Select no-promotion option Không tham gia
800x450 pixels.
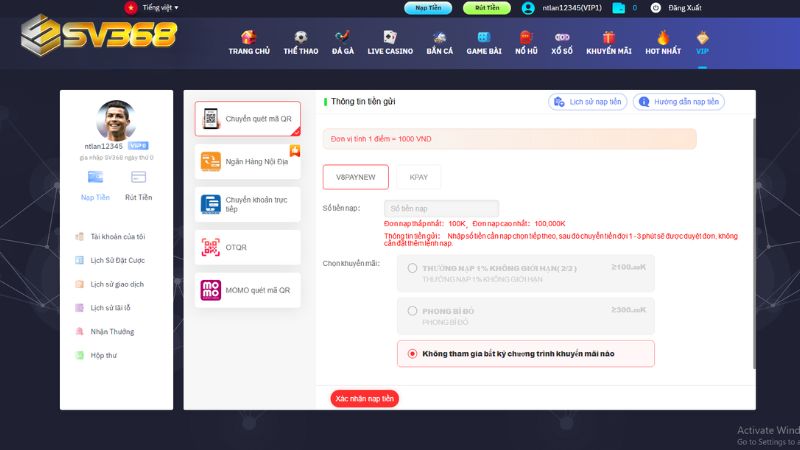coord(413,353)
